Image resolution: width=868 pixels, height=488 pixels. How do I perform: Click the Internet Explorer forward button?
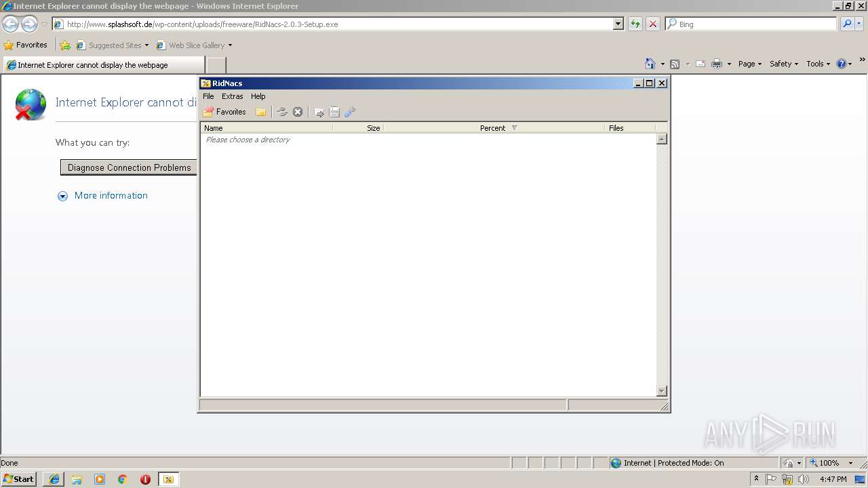[29, 24]
